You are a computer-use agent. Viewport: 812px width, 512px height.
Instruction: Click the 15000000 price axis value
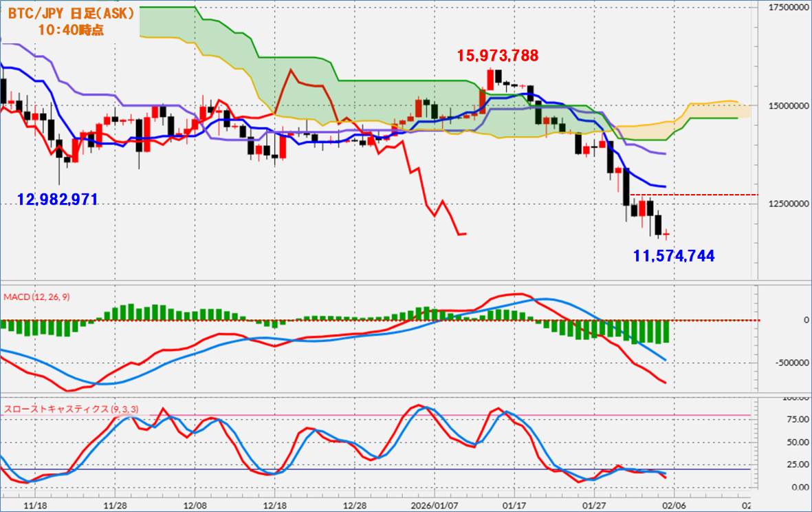tap(789, 106)
